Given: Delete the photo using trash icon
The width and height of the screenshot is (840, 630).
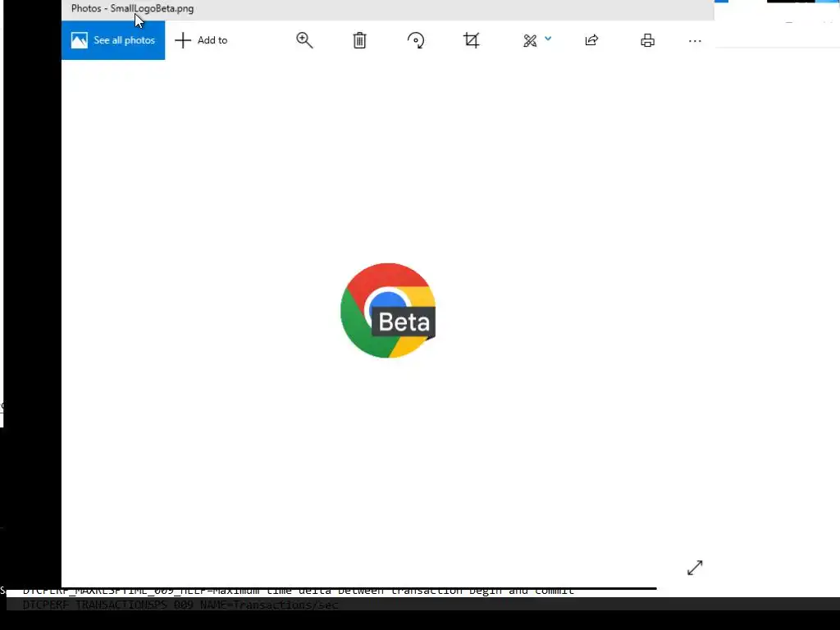Looking at the screenshot, I should click(359, 40).
